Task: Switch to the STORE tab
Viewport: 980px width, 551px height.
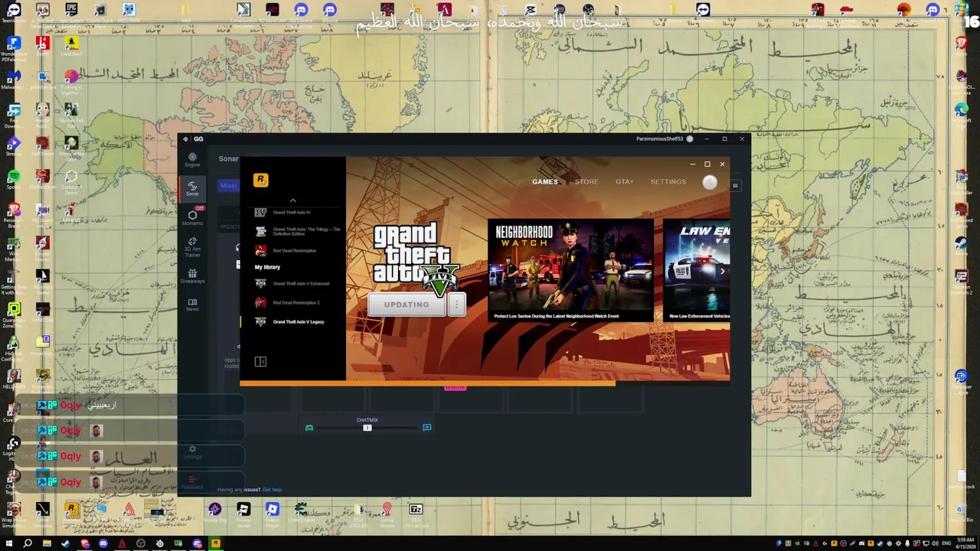Action: pos(586,182)
